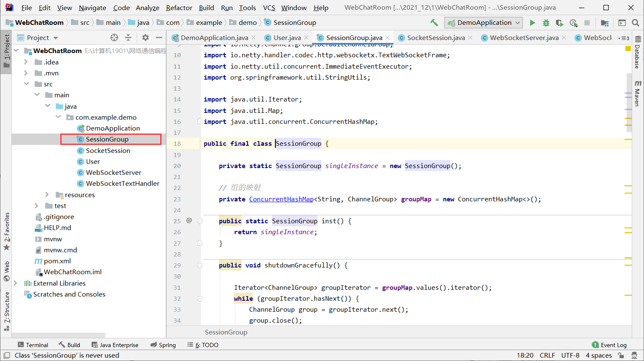This screenshot has width=644, height=361.
Task: Open the Search Everywhere magnifier icon
Action: [636, 23]
